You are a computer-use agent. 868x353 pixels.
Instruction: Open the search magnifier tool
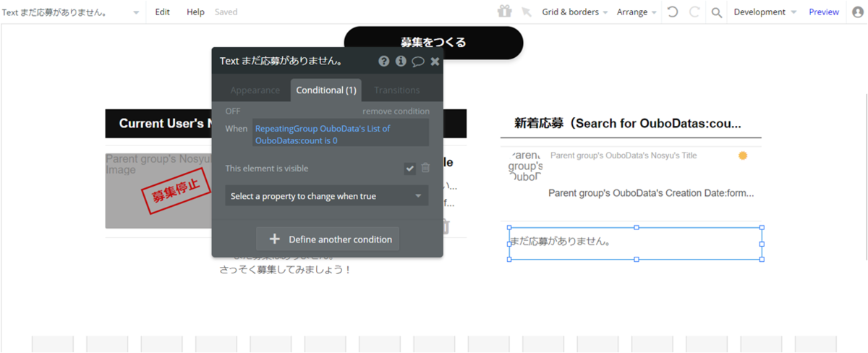(x=717, y=12)
